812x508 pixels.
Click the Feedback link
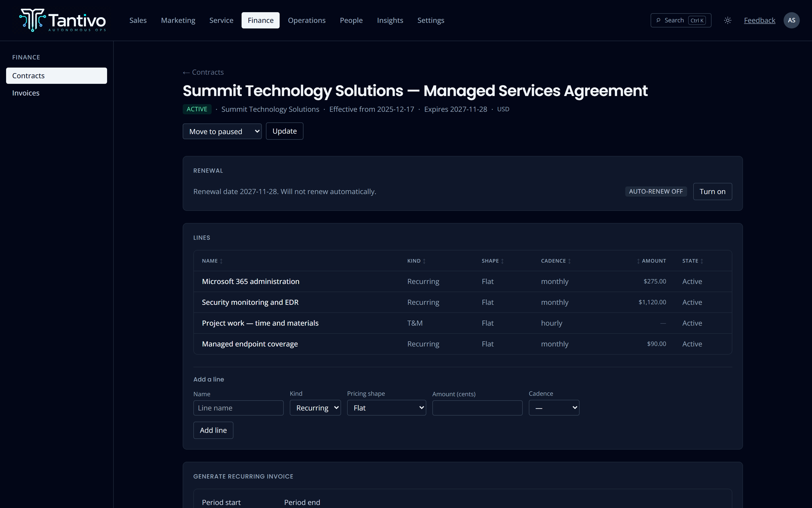tap(759, 21)
